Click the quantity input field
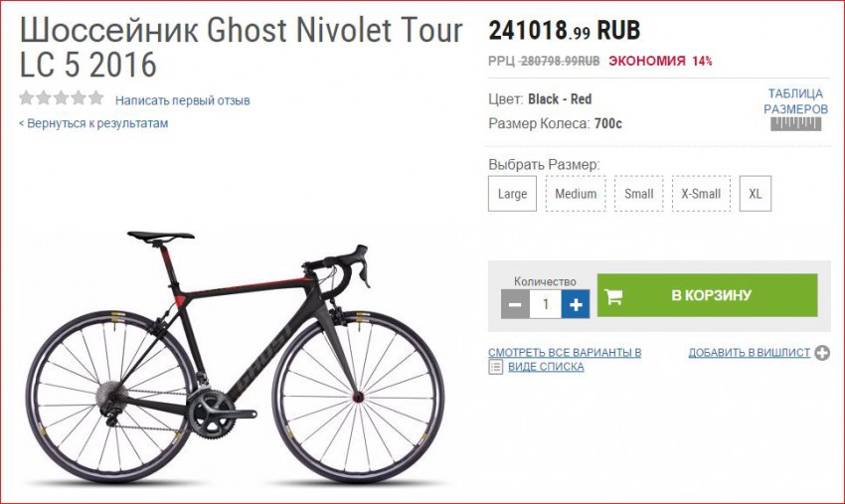The image size is (845, 504). pos(546,304)
